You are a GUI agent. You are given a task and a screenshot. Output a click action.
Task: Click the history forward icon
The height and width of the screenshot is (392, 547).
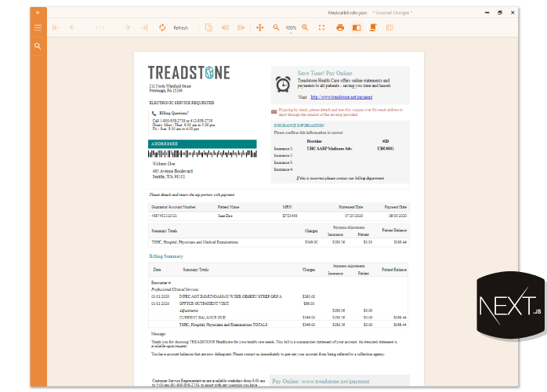tap(241, 27)
